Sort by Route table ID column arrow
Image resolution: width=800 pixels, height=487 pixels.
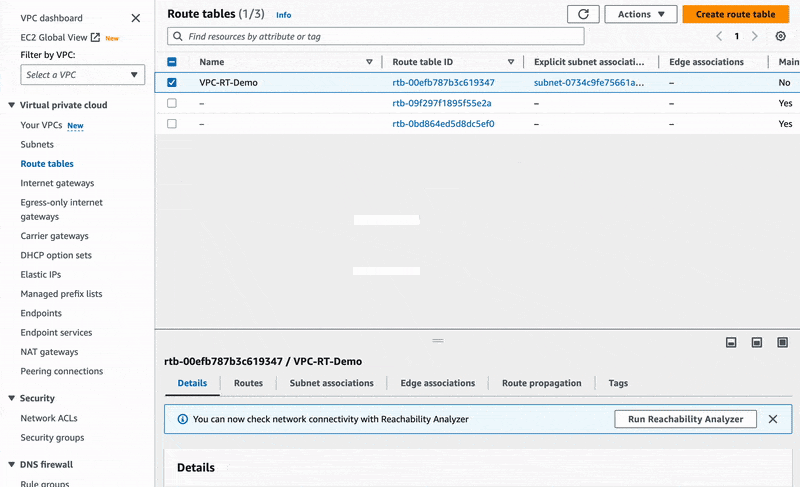click(x=510, y=62)
